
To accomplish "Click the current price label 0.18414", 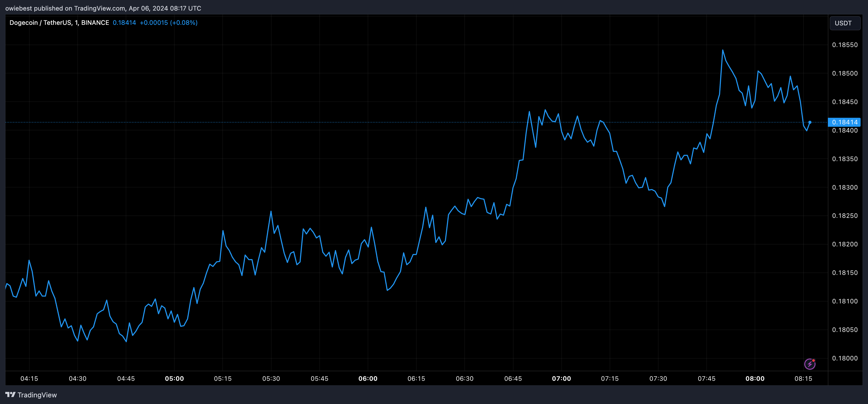I will (844, 122).
